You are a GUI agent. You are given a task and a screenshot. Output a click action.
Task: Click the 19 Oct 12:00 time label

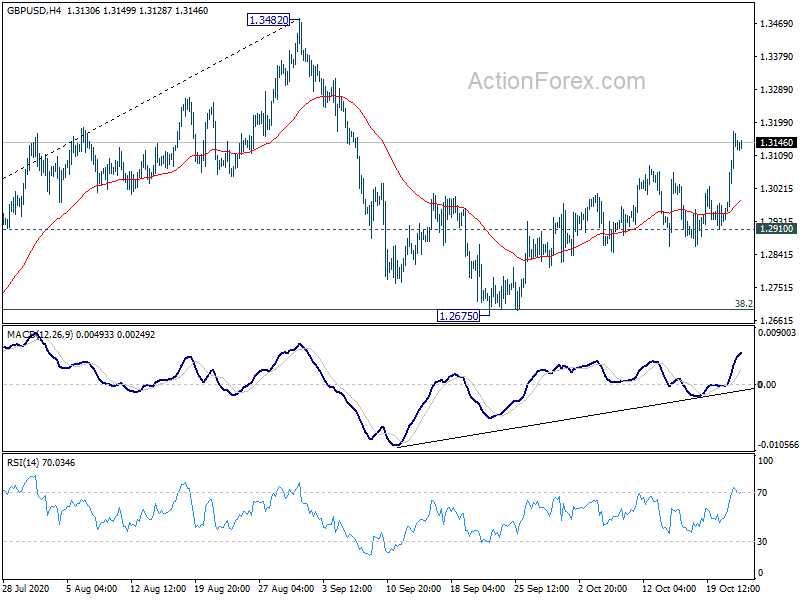[x=733, y=589]
